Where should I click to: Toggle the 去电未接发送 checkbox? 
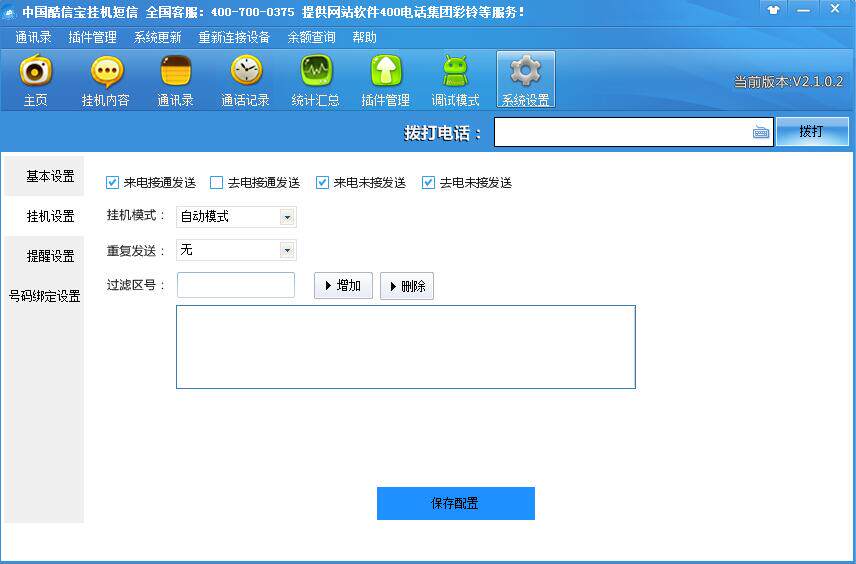click(429, 183)
